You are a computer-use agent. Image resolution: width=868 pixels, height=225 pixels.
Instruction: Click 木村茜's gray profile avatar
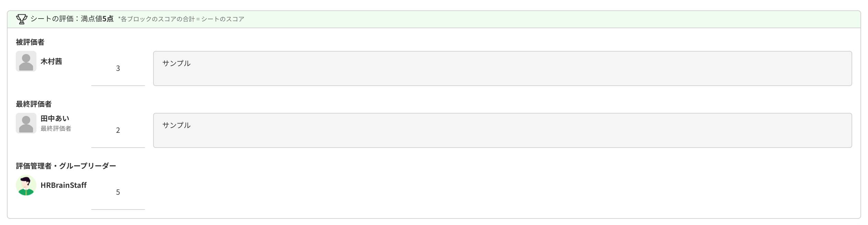(26, 62)
